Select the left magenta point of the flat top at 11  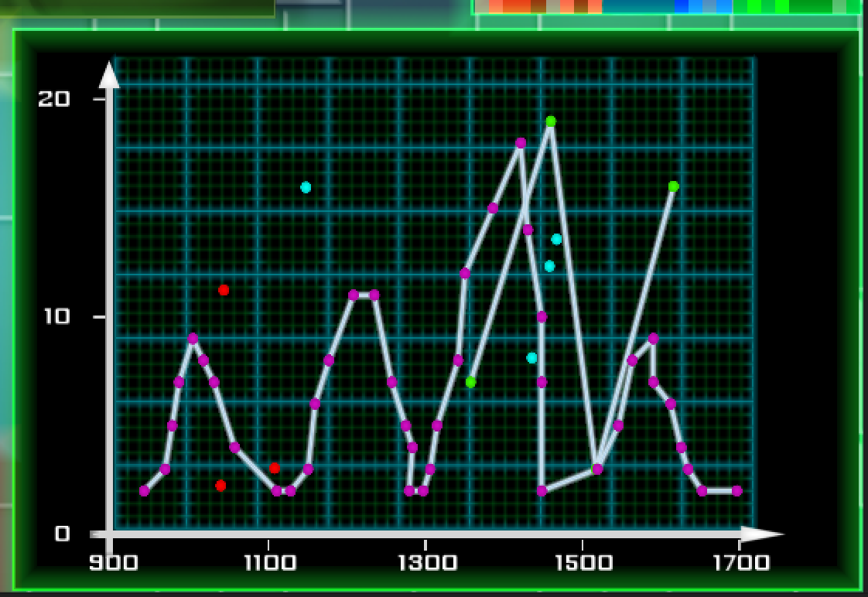(354, 295)
